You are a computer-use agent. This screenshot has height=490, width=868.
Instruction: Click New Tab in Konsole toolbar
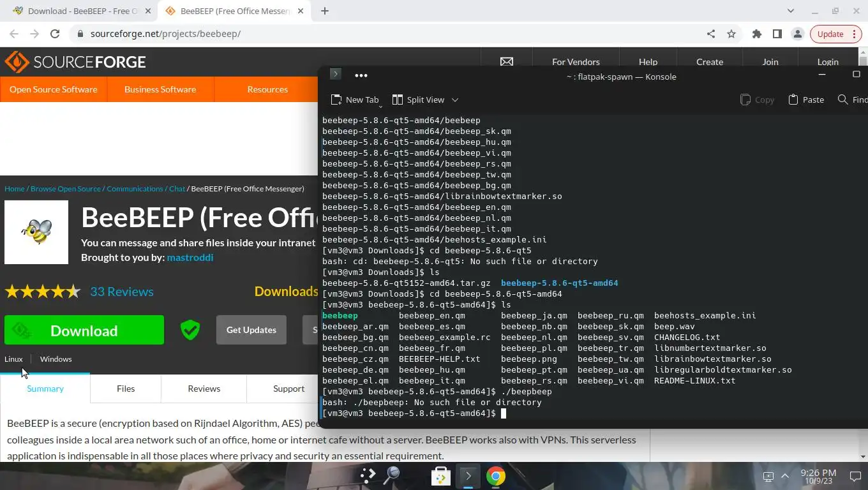pyautogui.click(x=355, y=100)
